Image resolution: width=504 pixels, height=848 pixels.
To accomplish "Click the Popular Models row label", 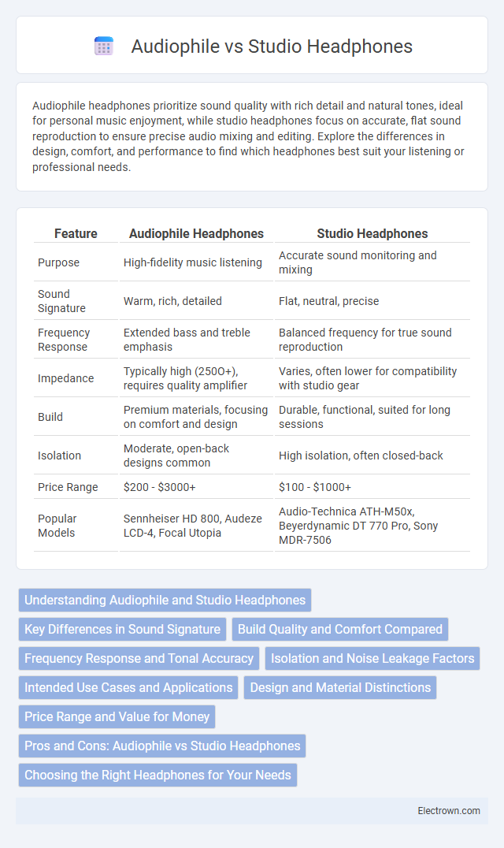I will point(57,526).
